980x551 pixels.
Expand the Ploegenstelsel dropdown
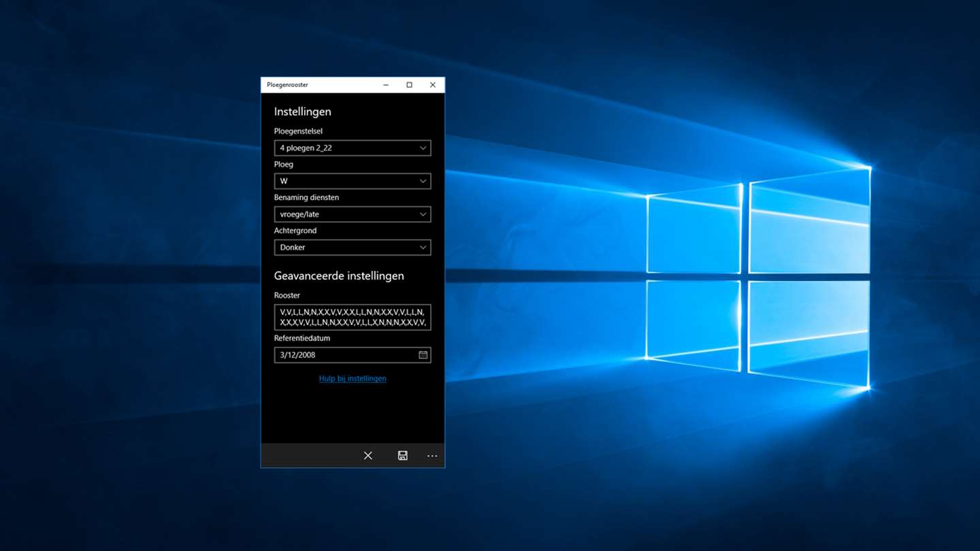pos(353,148)
